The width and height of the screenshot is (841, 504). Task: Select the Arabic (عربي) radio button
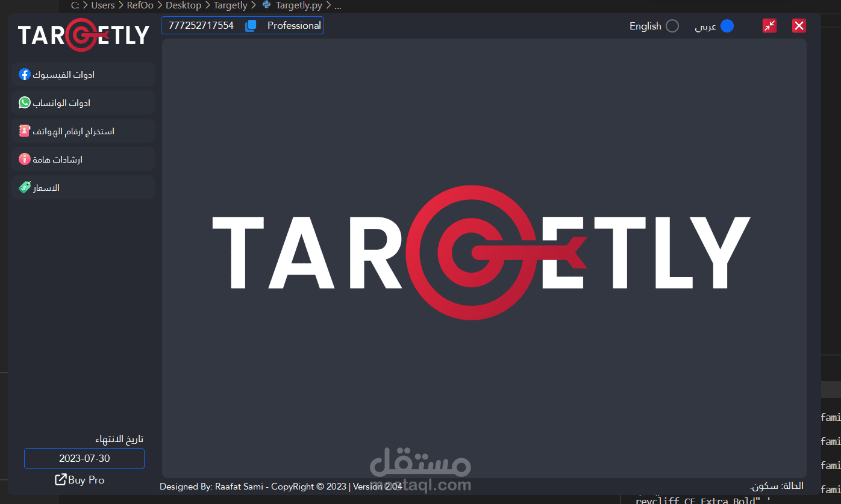pyautogui.click(x=727, y=26)
